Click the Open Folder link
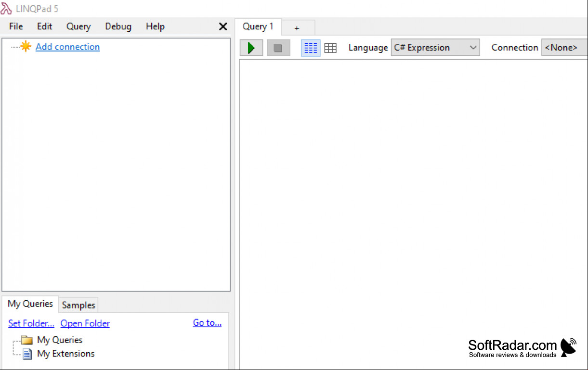Screen dimensions: 588x370 point(85,323)
